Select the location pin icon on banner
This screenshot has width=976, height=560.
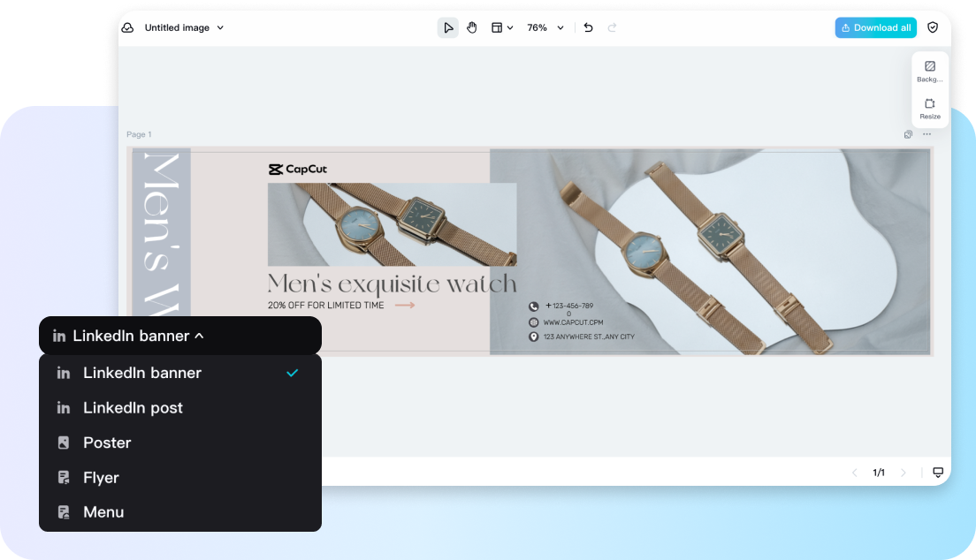pos(533,337)
